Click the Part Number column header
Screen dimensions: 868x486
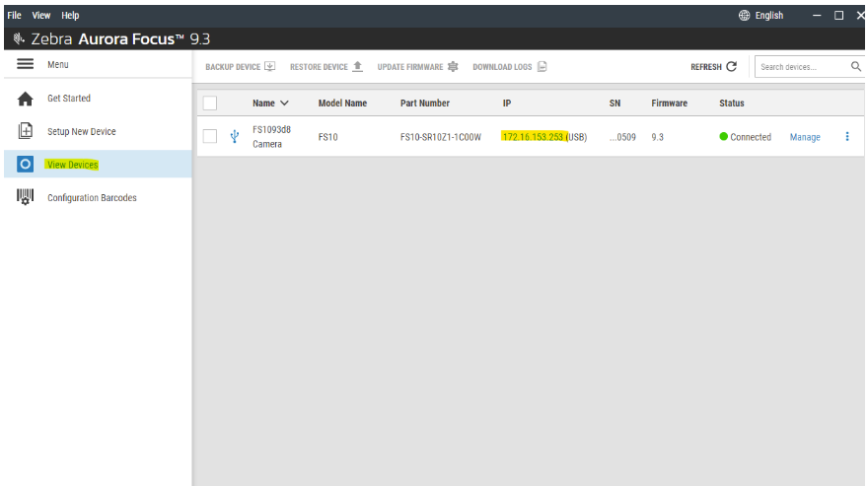click(425, 103)
